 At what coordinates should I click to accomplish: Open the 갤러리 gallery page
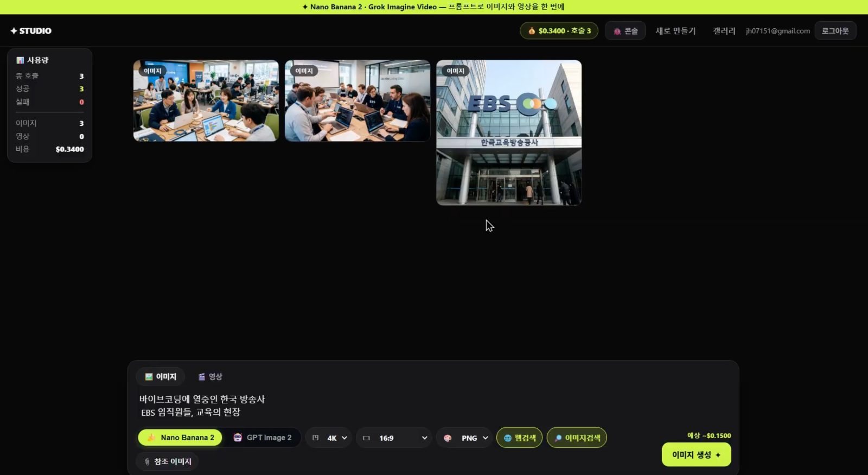coord(724,31)
